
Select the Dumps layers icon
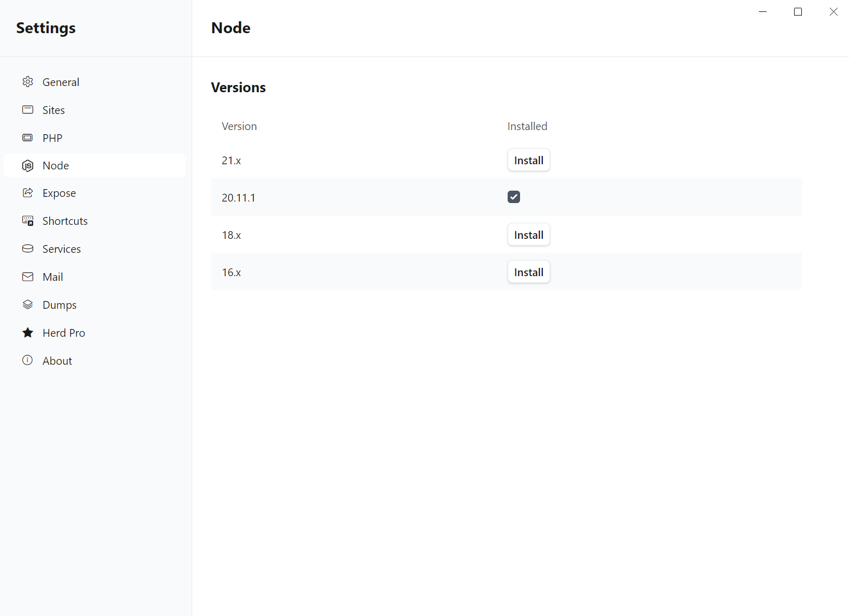27,305
